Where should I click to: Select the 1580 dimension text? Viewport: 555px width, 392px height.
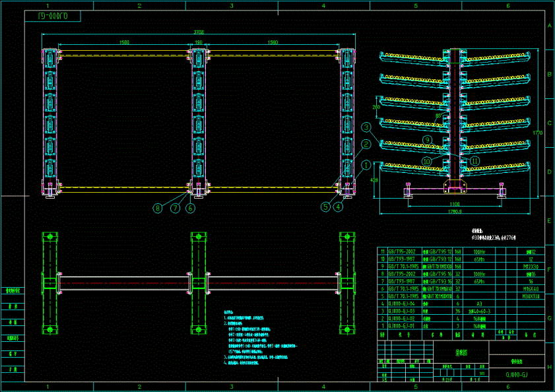(x=273, y=42)
